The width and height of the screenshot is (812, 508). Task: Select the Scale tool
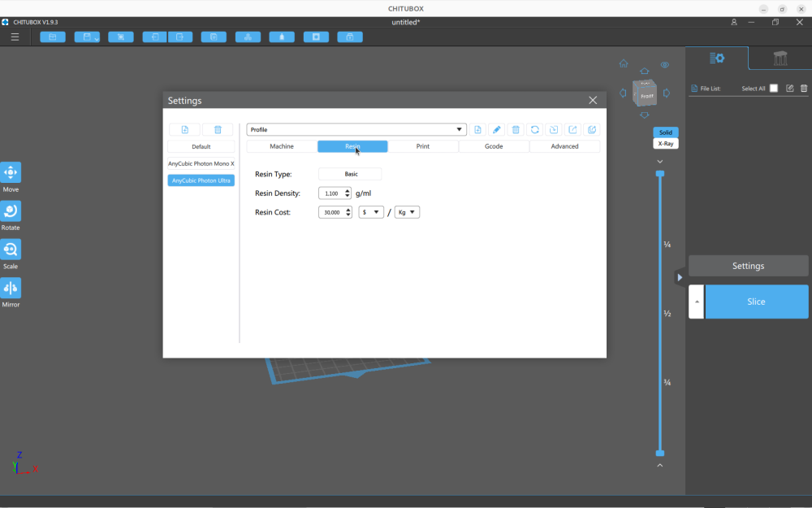click(x=11, y=250)
